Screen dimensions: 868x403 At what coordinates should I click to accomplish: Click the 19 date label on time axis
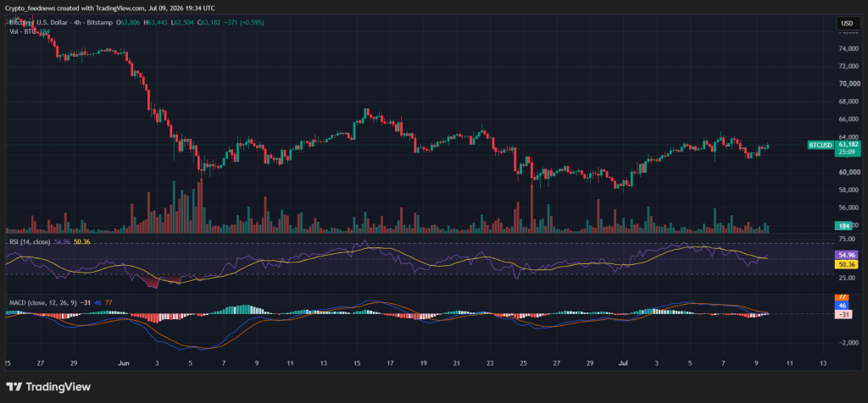(x=424, y=363)
